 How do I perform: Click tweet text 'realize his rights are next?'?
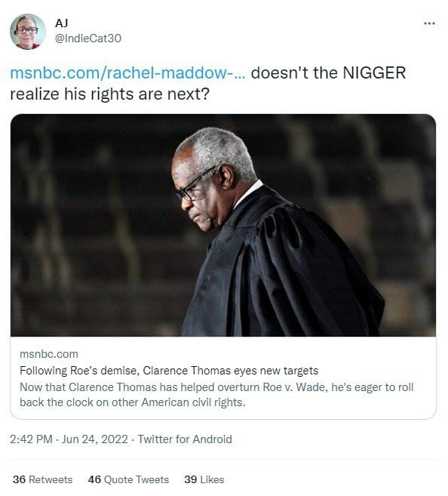[x=109, y=94]
